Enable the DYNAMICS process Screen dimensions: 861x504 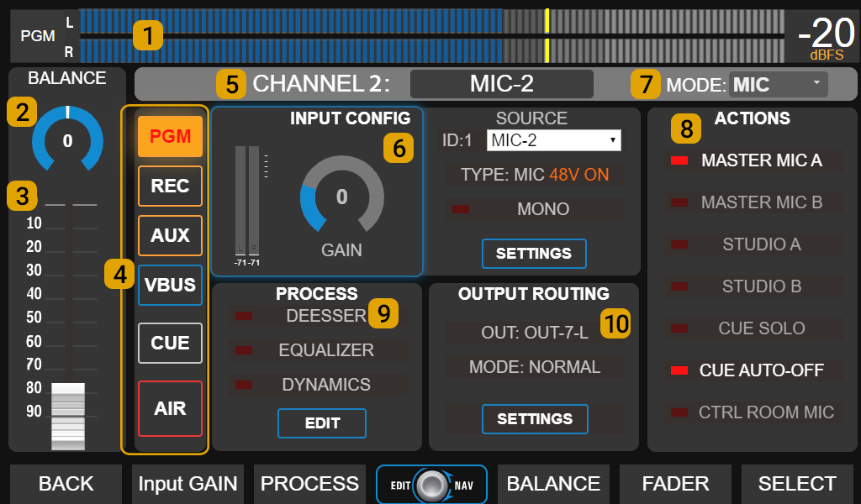(x=317, y=385)
